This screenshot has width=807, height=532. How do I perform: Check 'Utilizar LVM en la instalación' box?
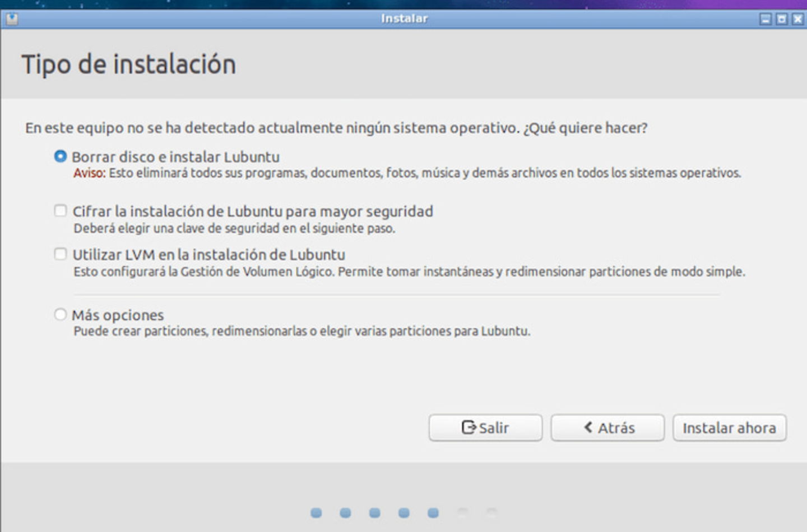61,254
